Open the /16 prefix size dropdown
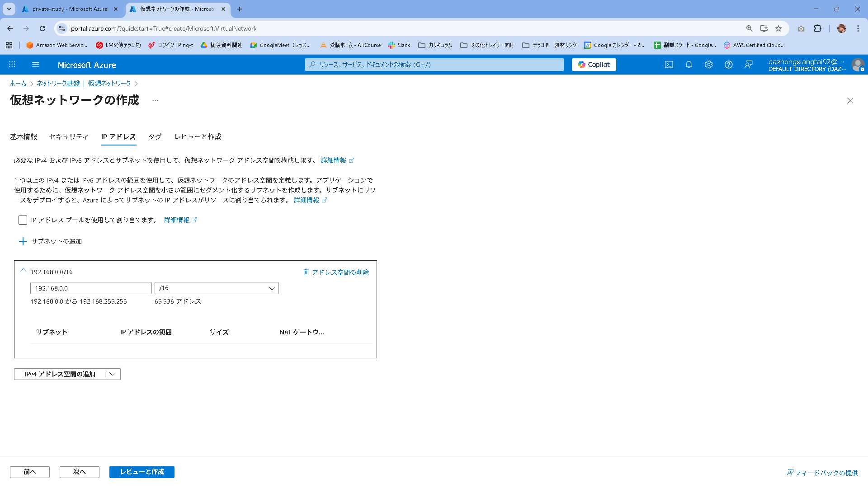The height and width of the screenshot is (488, 868). (x=217, y=288)
